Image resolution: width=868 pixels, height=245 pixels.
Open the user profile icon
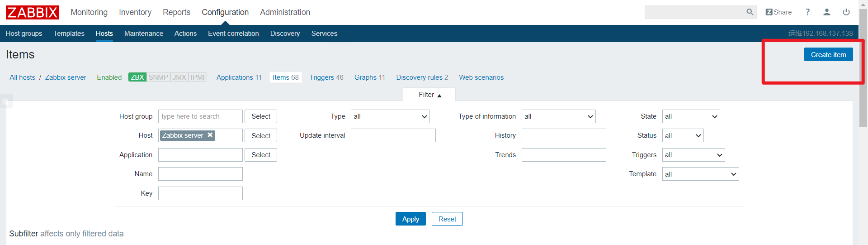[827, 12]
